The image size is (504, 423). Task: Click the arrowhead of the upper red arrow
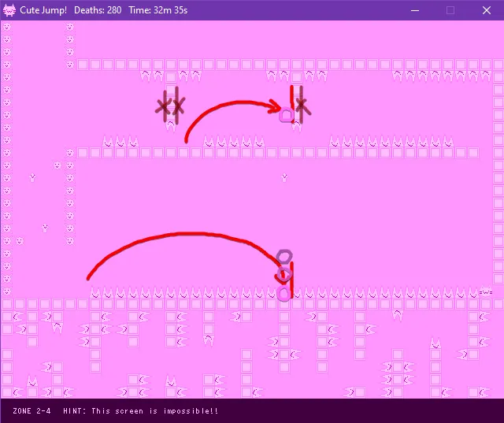point(277,108)
